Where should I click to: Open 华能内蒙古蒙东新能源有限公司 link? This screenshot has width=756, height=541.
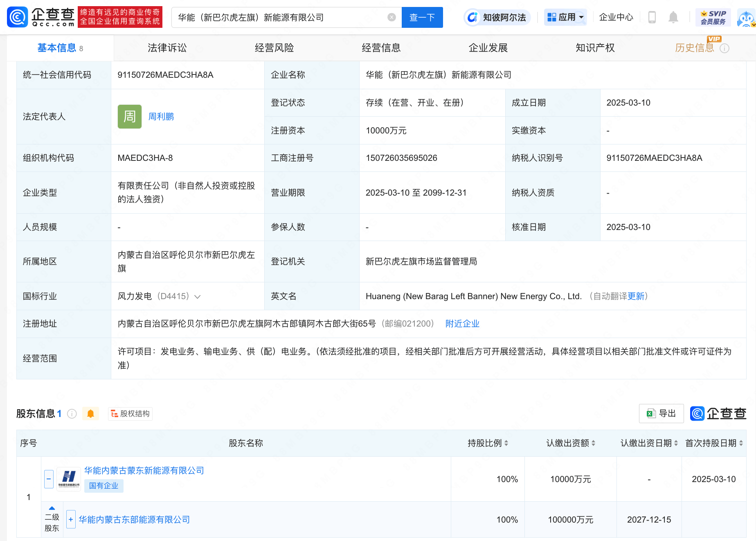pyautogui.click(x=144, y=471)
